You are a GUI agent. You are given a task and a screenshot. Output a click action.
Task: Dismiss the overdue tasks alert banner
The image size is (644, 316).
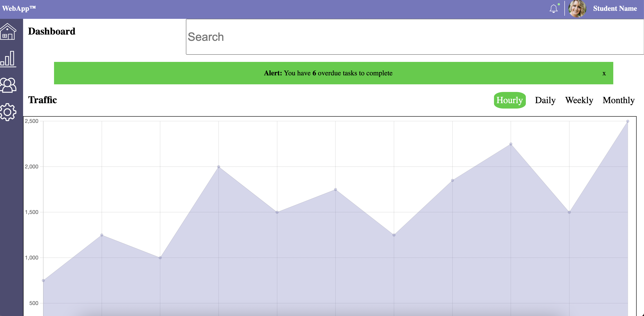tap(604, 74)
